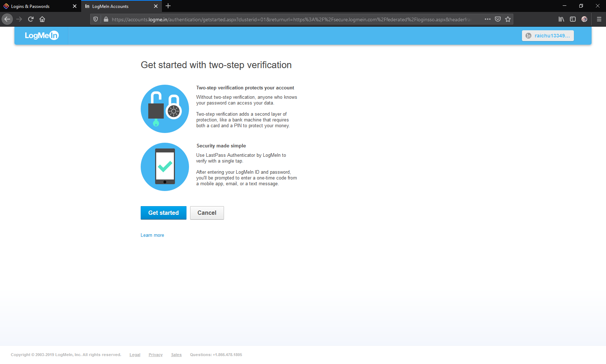This screenshot has height=364, width=606.
Task: Open a new browser tab
Action: click(168, 6)
